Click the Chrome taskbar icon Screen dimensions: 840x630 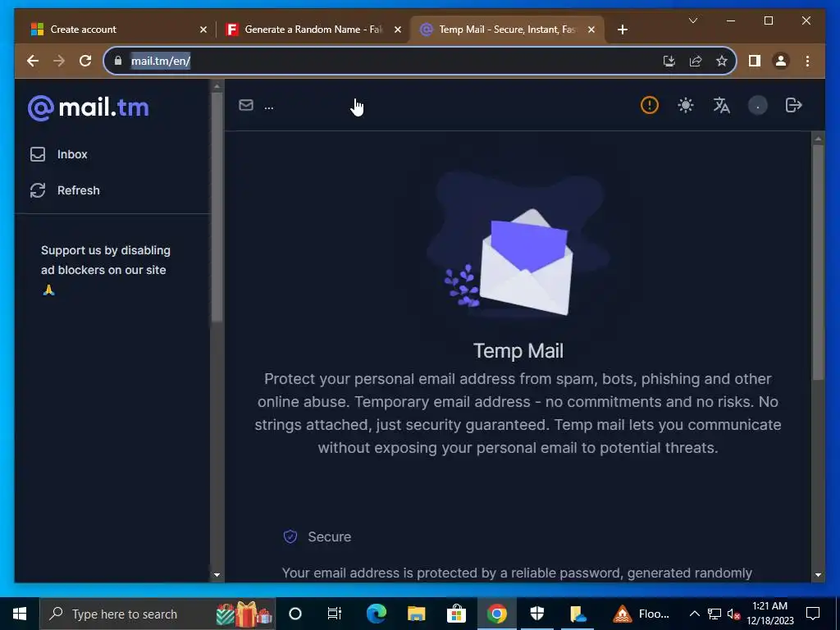(496, 614)
